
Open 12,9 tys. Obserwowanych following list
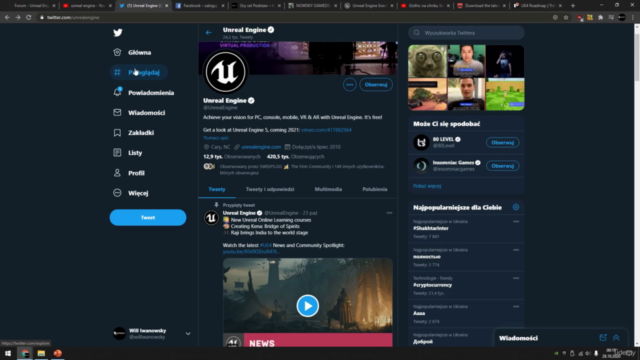(231, 156)
